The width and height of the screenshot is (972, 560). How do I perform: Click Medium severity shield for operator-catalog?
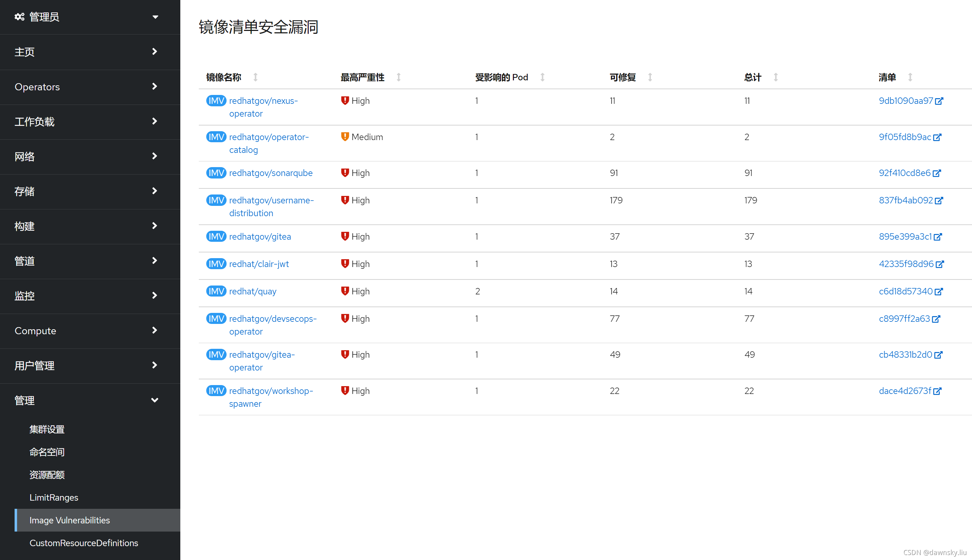[x=345, y=137]
